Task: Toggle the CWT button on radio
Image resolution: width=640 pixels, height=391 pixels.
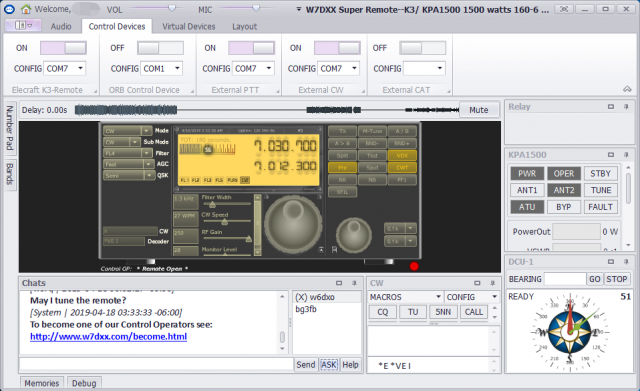Action: pyautogui.click(x=402, y=168)
